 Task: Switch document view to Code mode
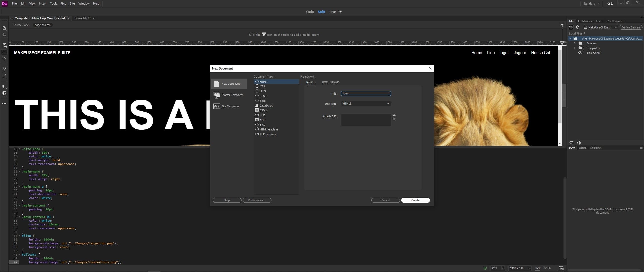tap(309, 12)
